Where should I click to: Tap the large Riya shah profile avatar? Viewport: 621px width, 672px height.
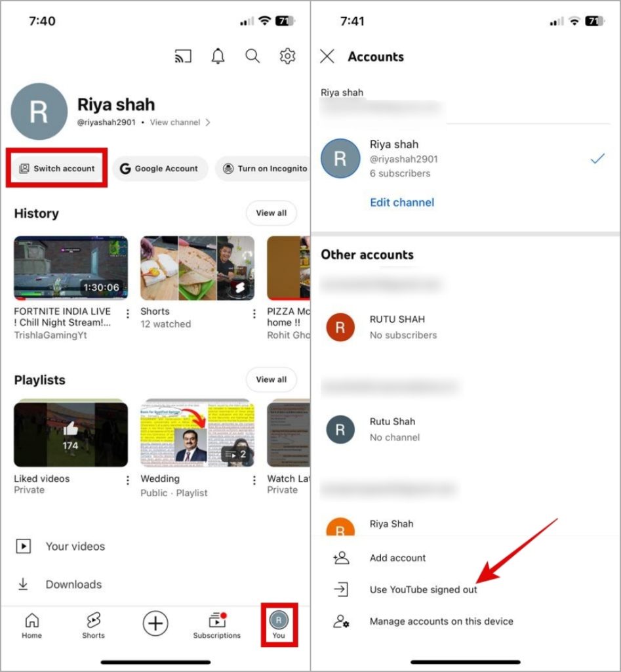click(39, 112)
